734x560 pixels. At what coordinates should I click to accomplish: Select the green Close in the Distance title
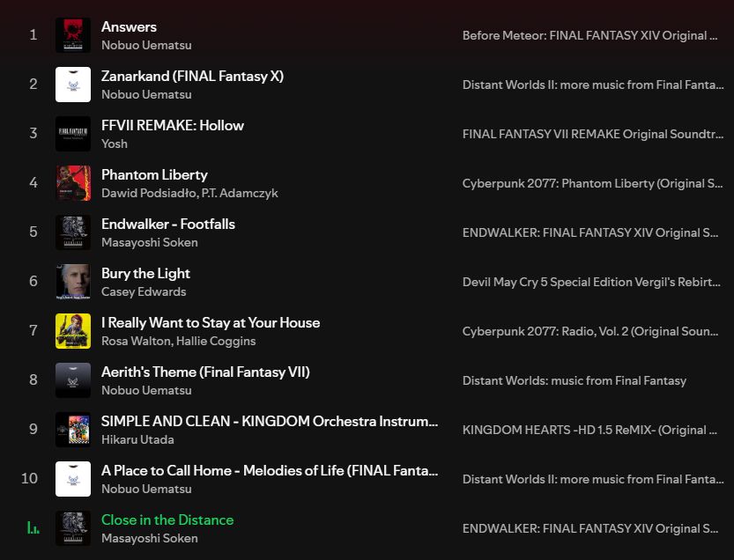coord(167,519)
